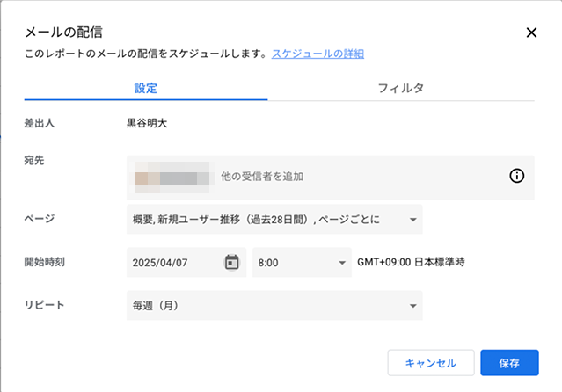Close the メールの配信 dialog with the X icon
Viewport: 562px width, 392px height.
coord(530,33)
